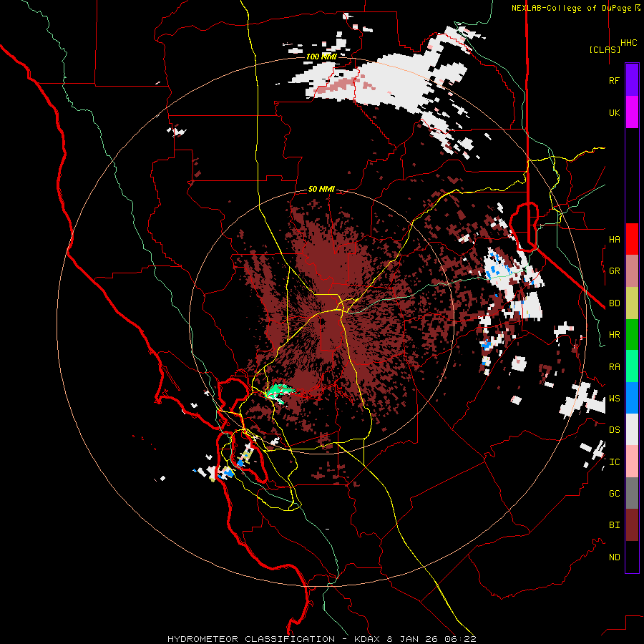Click the WS legend label
644x644 pixels.
coord(614,399)
